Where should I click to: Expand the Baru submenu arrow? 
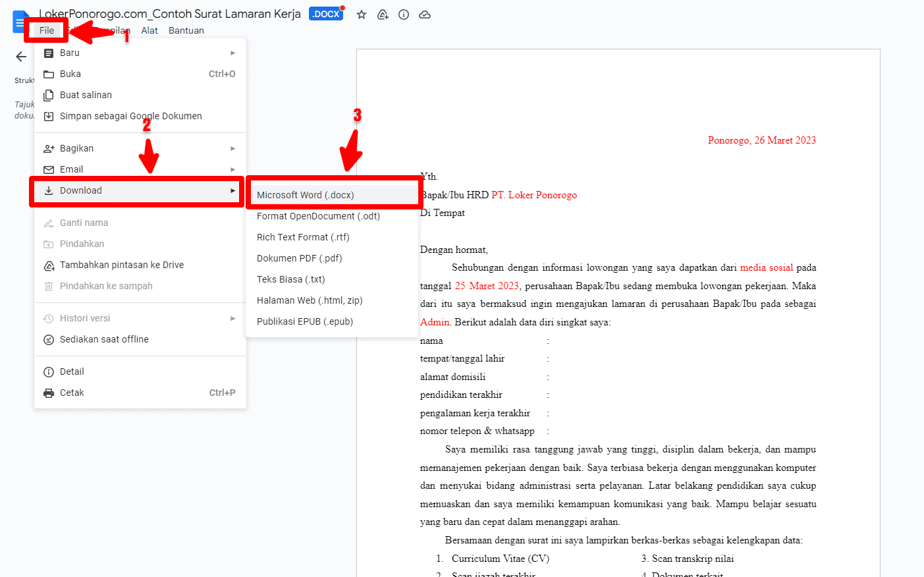click(232, 53)
